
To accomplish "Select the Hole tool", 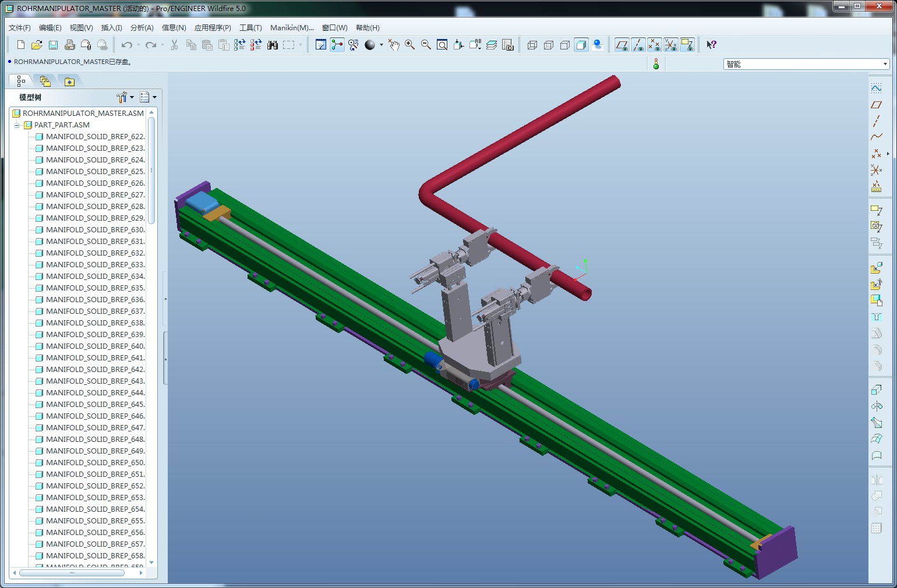I will [x=877, y=317].
